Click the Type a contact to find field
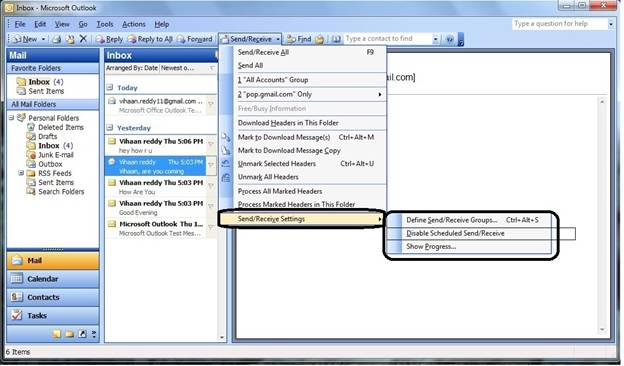This screenshot has width=624, height=366. [x=388, y=39]
